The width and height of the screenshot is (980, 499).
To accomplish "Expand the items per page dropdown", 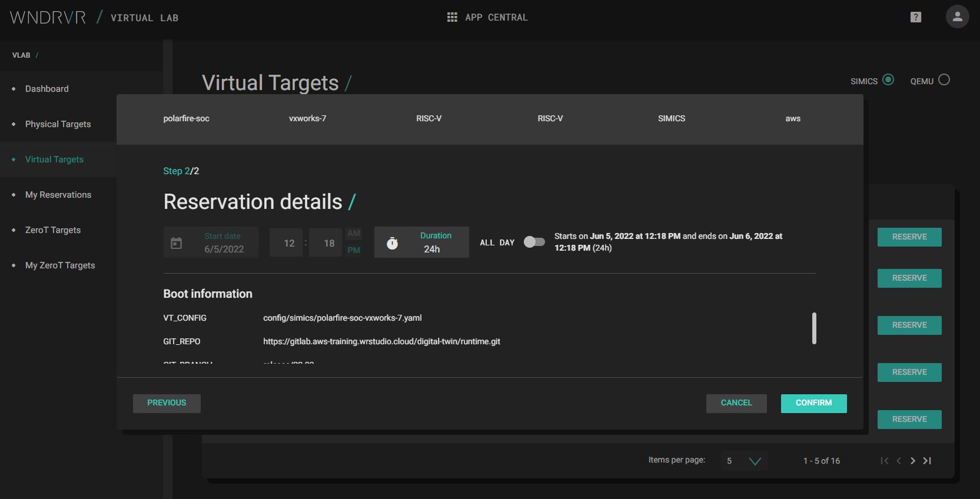I will 755,461.
